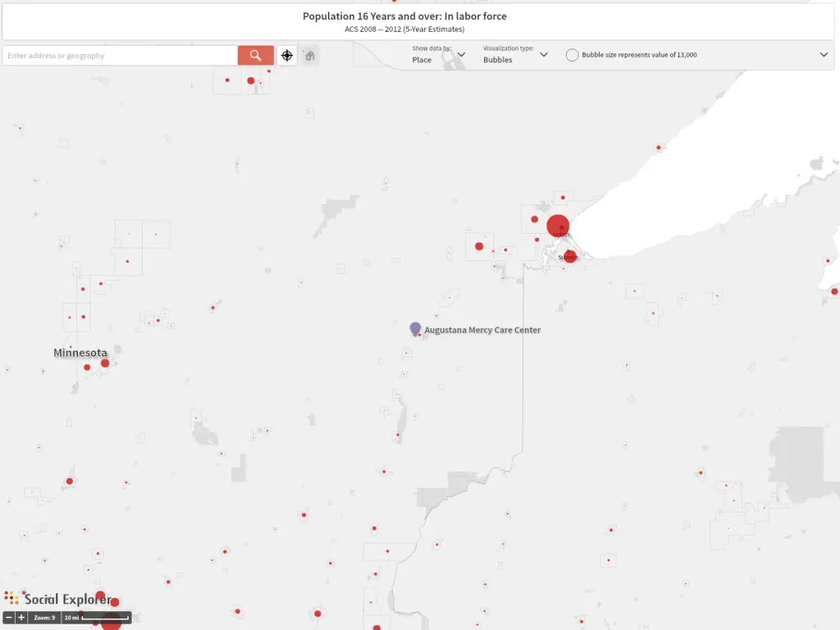Click the 10 mi scale bar
Viewport: 840px width, 630px height.
(96, 617)
